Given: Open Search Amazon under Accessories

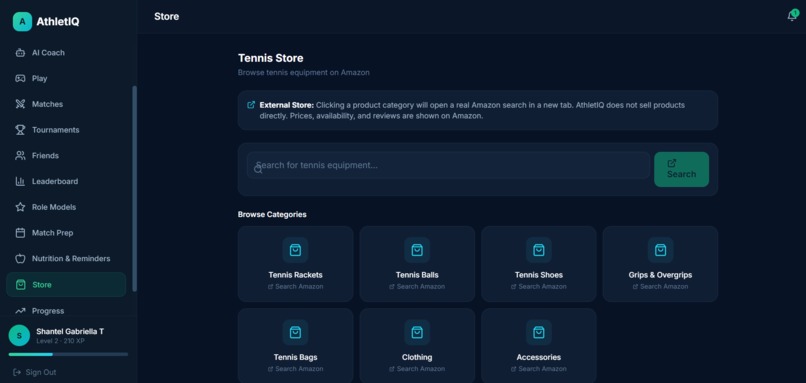Looking at the screenshot, I should (538, 369).
